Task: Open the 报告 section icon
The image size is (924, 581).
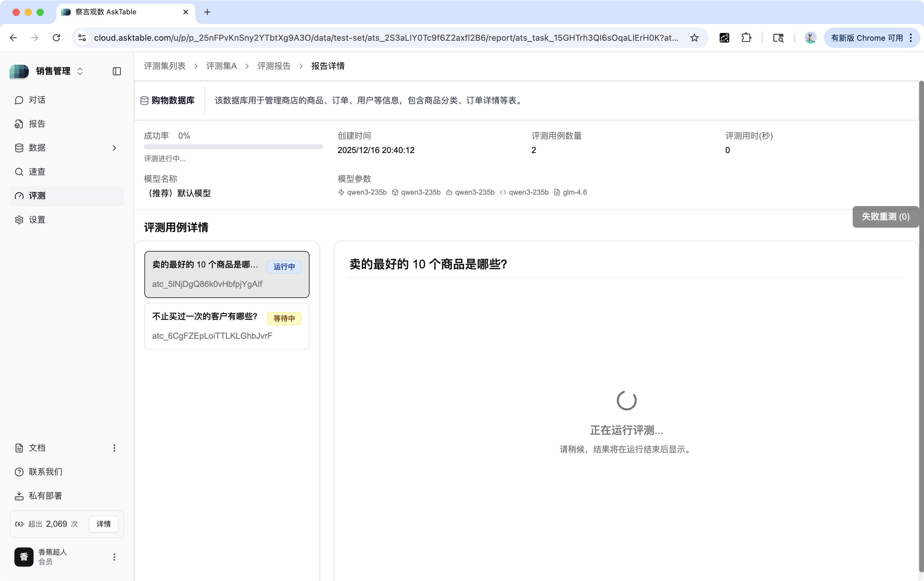Action: click(x=19, y=123)
